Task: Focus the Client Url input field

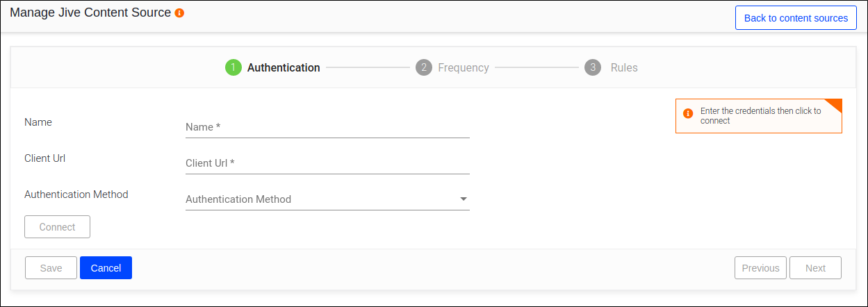Action: 327,163
